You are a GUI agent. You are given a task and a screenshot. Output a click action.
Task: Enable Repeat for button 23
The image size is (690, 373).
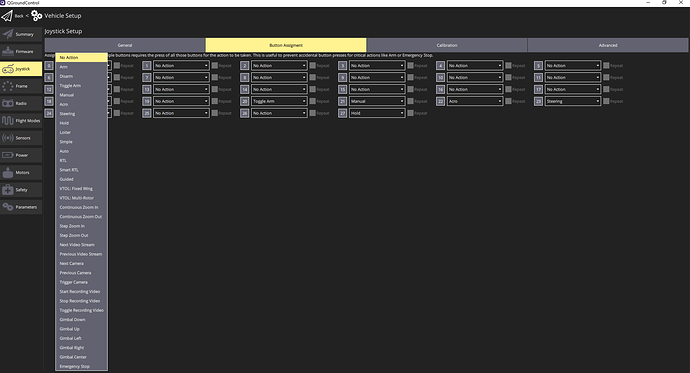pyautogui.click(x=606, y=101)
